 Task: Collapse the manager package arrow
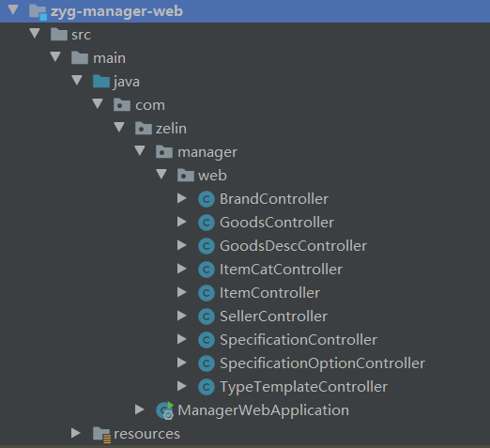[x=140, y=150]
